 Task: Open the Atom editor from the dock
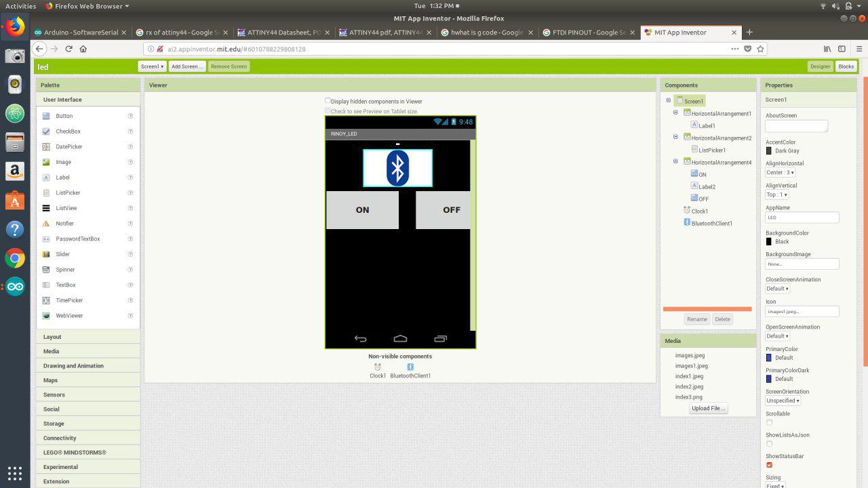click(x=15, y=113)
